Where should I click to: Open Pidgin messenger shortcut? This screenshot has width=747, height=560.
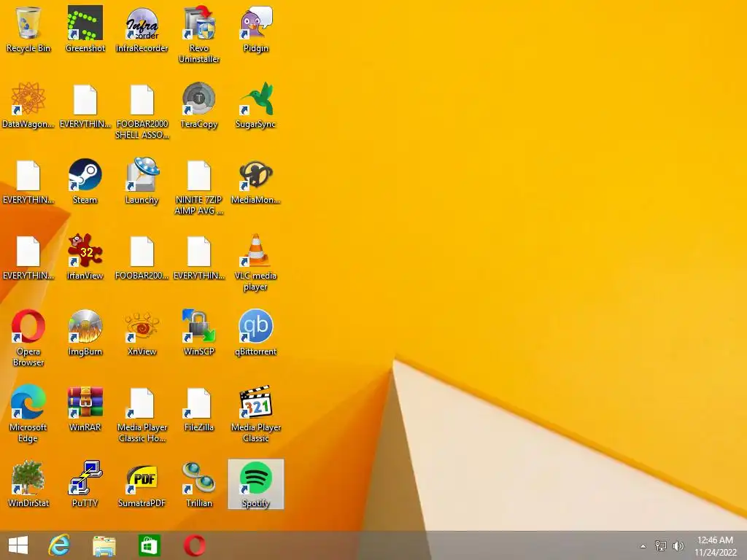[256, 29]
